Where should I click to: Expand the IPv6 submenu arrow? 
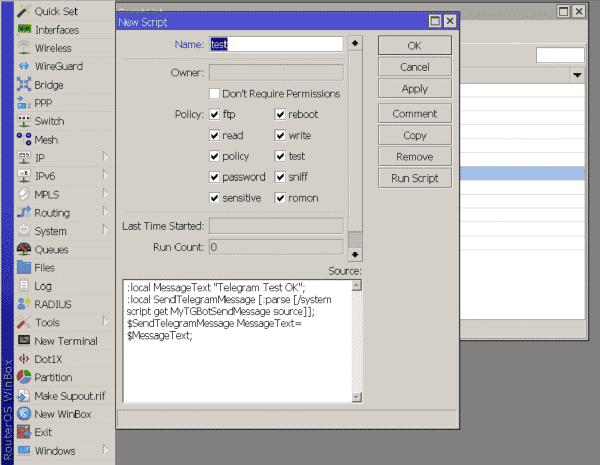coord(105,175)
